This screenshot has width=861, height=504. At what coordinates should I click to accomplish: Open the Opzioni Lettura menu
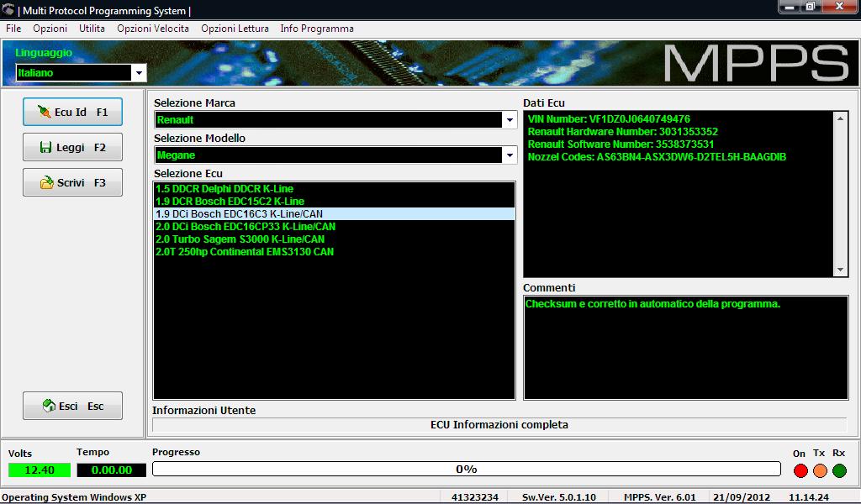(x=235, y=29)
